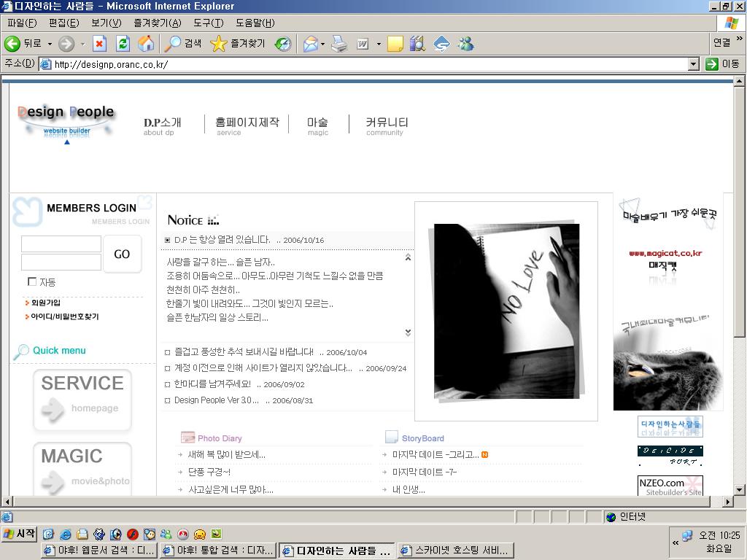Click the blue bird toolbar icon
Viewport: 747px width, 560px height.
click(441, 44)
